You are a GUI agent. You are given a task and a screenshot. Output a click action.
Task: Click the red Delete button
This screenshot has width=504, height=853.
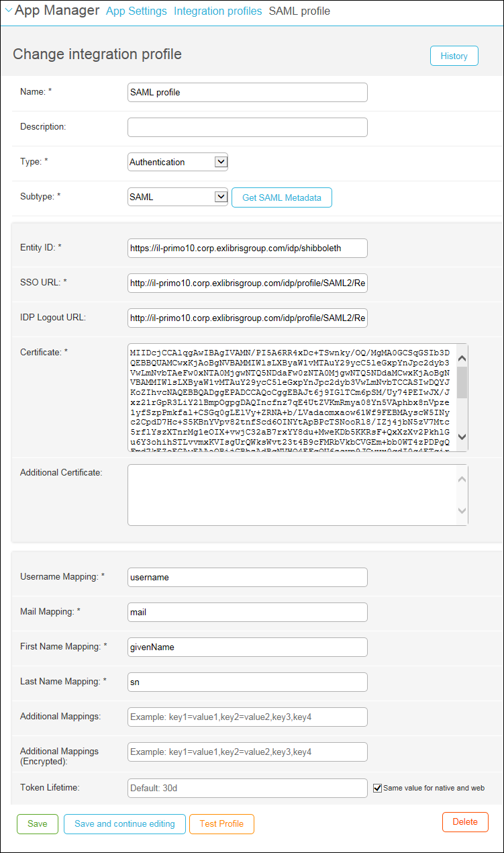pos(465,822)
